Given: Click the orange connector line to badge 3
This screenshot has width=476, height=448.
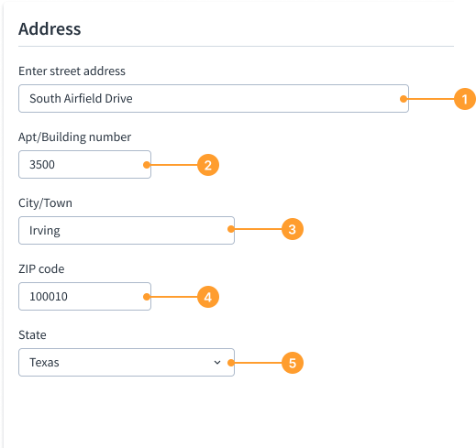Looking at the screenshot, I should coord(256,229).
